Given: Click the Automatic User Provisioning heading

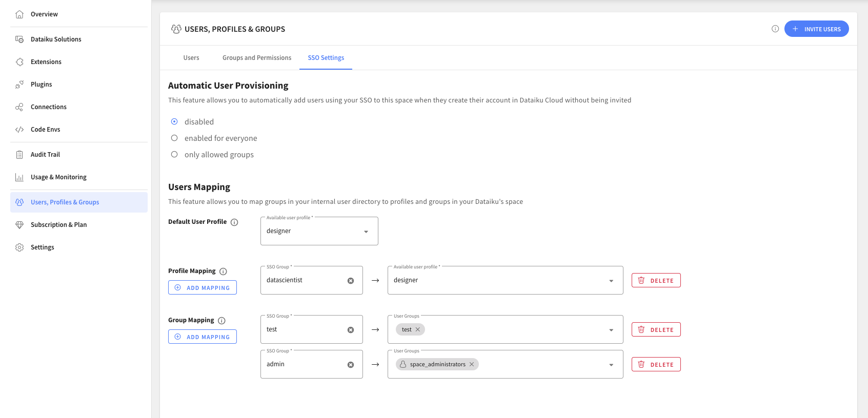Looking at the screenshot, I should pos(228,86).
